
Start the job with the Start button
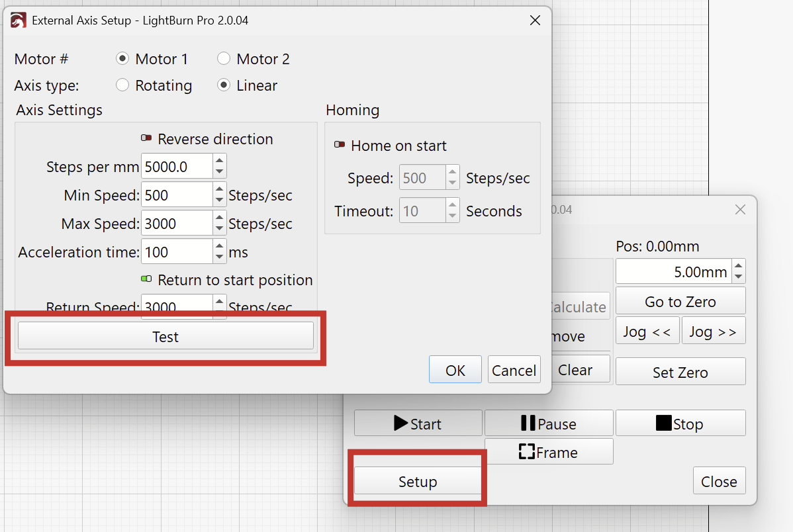[x=418, y=423]
